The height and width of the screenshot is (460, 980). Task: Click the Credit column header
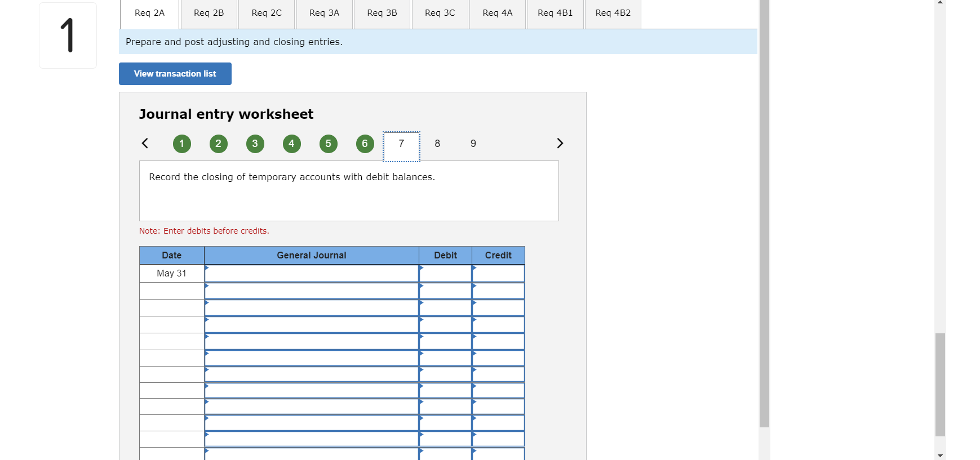498,255
